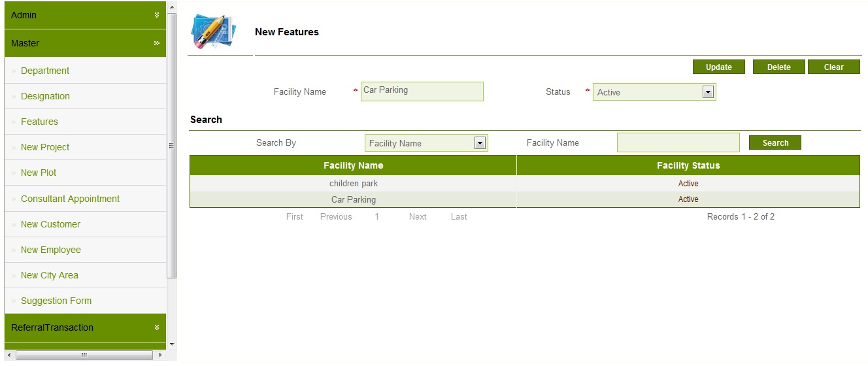868x366 pixels.
Task: Focus the search Facility Name input box
Action: pyautogui.click(x=678, y=143)
